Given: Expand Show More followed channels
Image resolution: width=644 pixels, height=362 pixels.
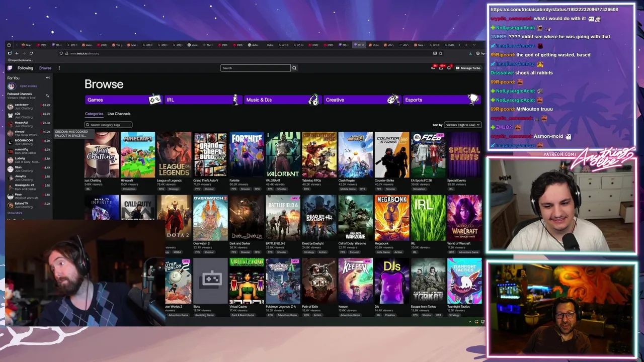Looking at the screenshot, I should tap(15, 213).
